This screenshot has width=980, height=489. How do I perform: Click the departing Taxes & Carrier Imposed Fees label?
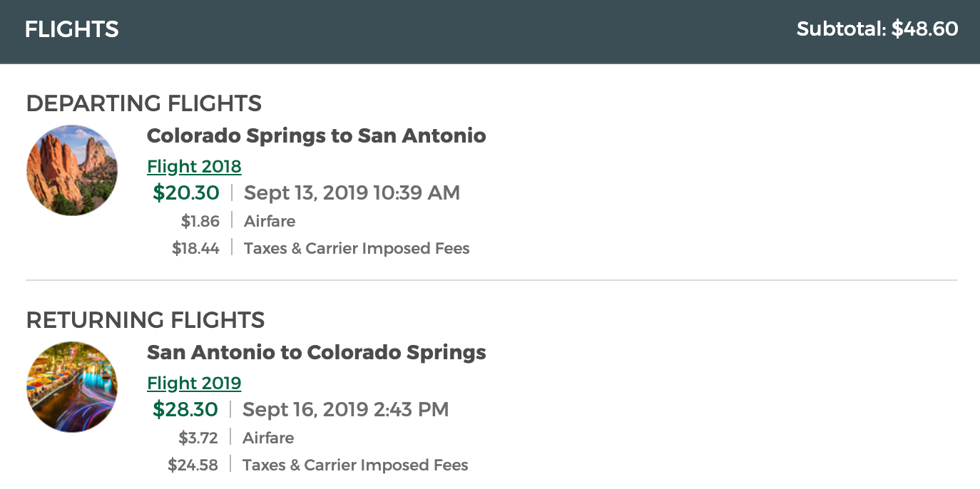pyautogui.click(x=357, y=249)
